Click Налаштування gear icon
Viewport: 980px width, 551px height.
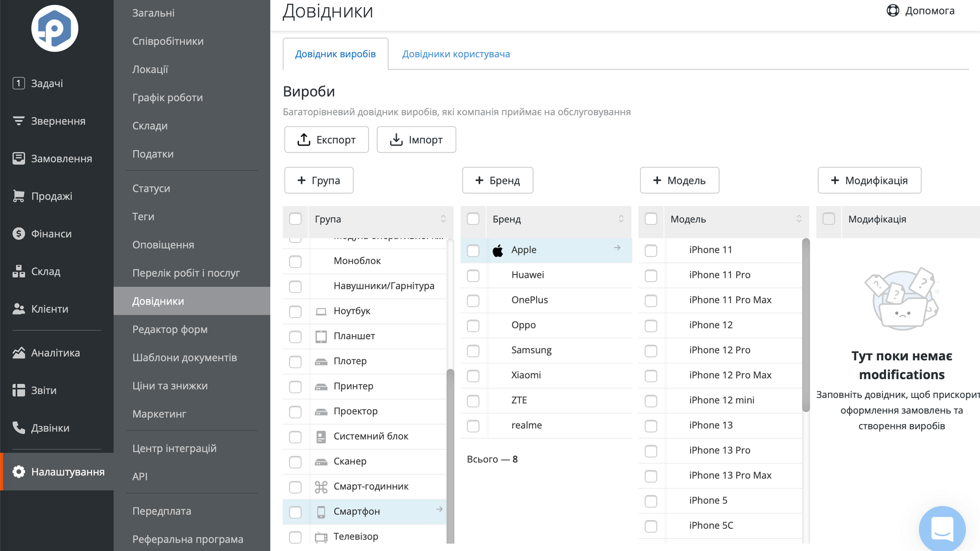pos(18,471)
